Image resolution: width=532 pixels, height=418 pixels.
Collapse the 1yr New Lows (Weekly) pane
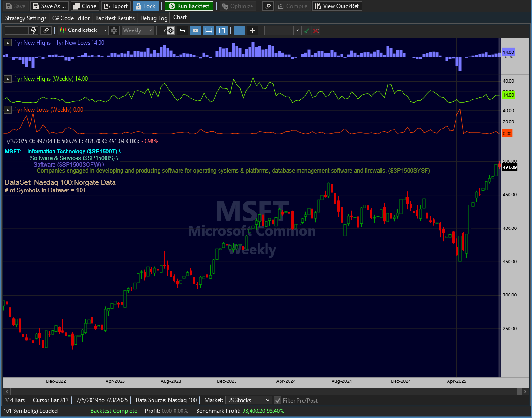pos(8,110)
